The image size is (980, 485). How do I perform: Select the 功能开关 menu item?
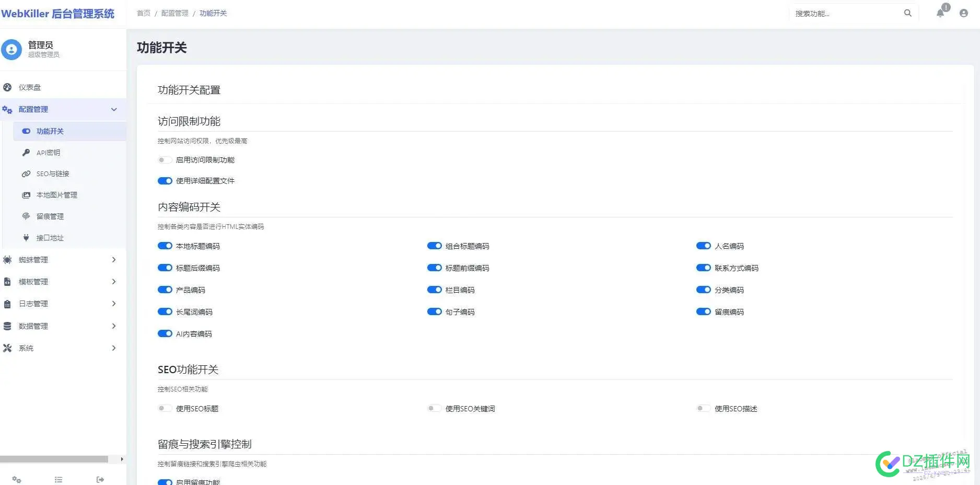(x=69, y=131)
